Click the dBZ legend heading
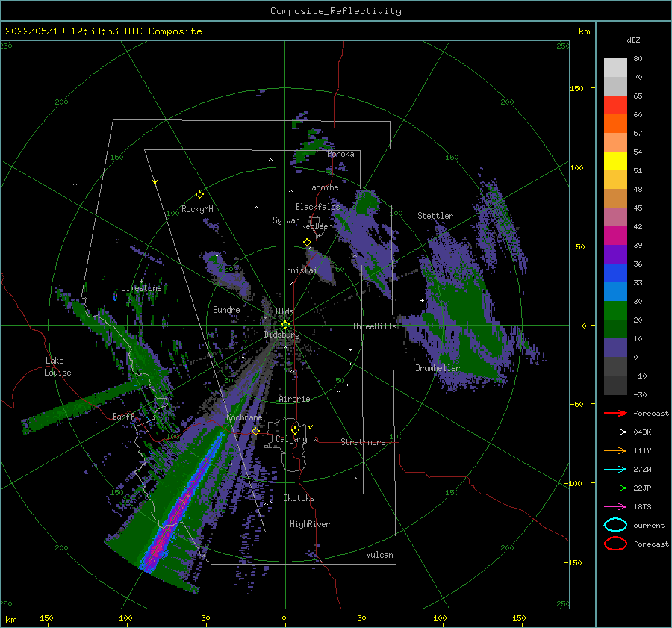 point(633,40)
